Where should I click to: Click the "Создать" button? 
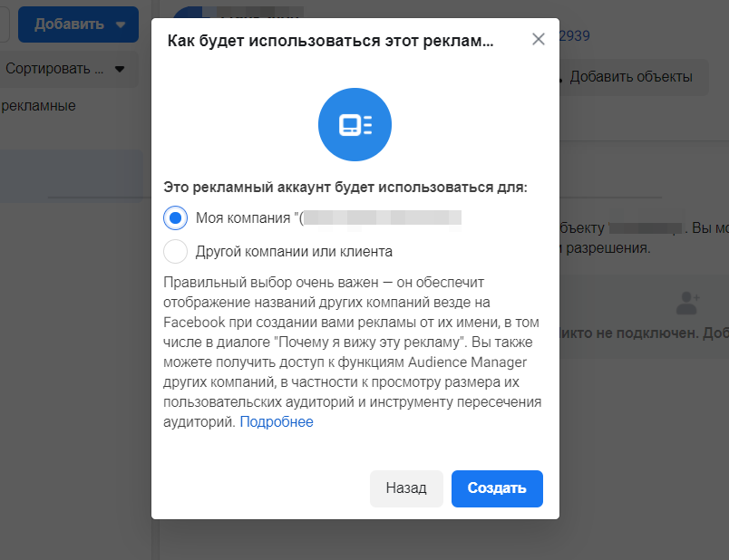(497, 488)
